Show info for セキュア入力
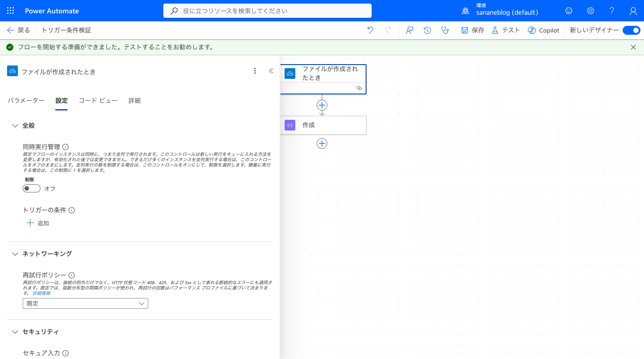Viewport: 644px width, 359px height. pos(65,353)
